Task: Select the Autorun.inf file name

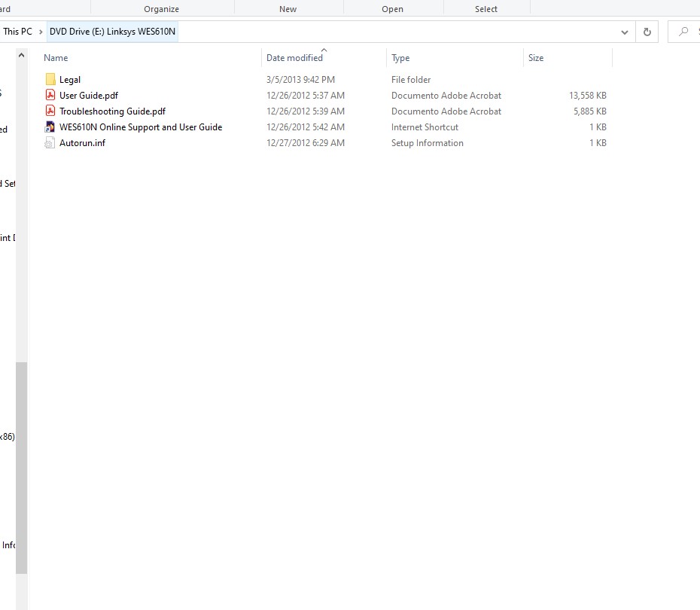Action: point(82,143)
